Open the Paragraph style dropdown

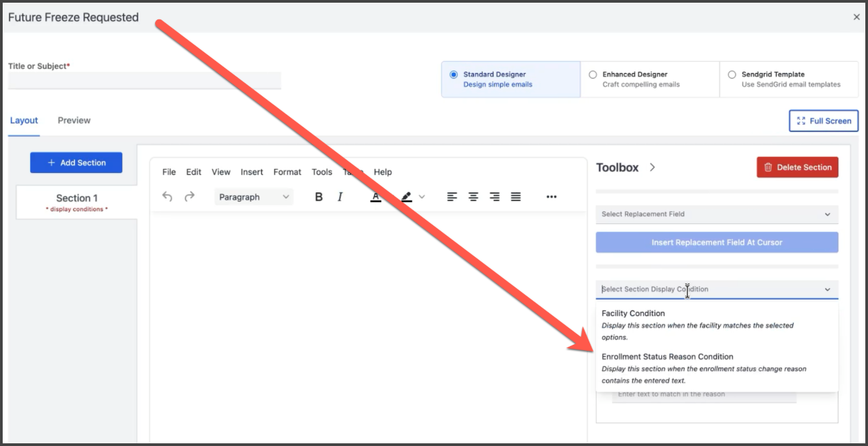pyautogui.click(x=254, y=197)
